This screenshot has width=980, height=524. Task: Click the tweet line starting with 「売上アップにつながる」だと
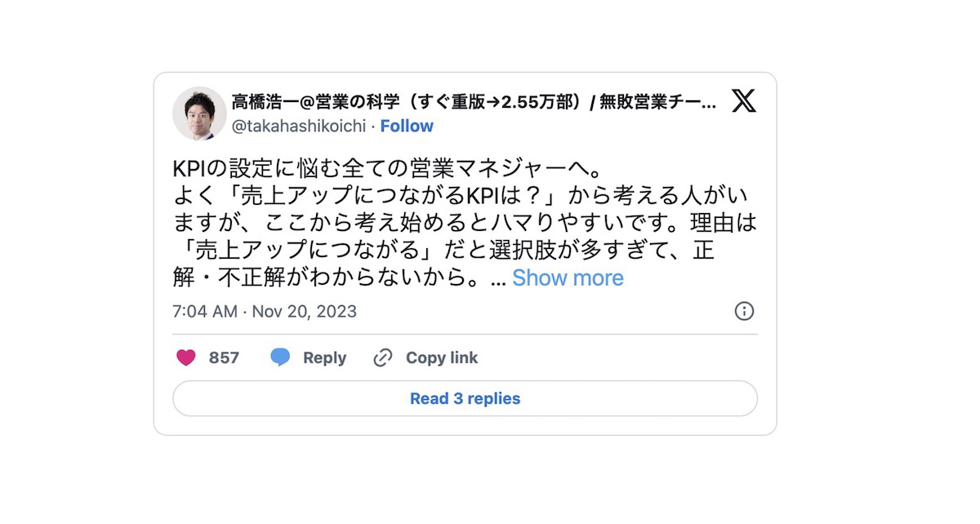click(x=445, y=250)
